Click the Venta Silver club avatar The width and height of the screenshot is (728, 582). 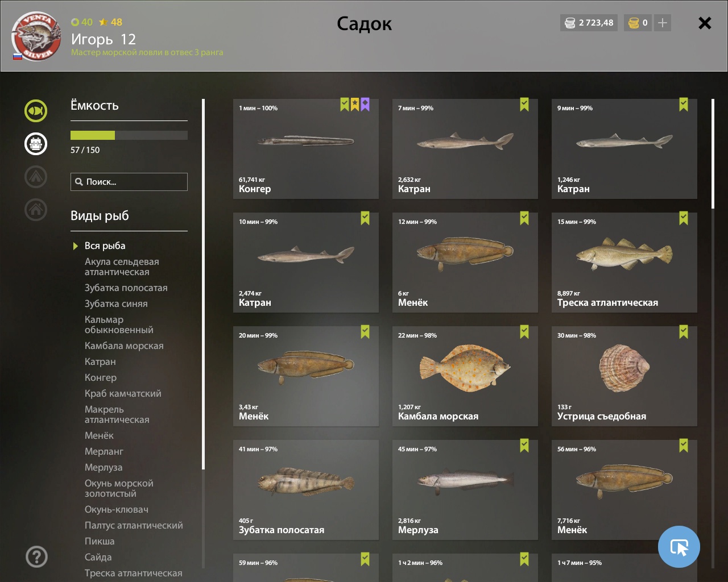click(x=36, y=36)
